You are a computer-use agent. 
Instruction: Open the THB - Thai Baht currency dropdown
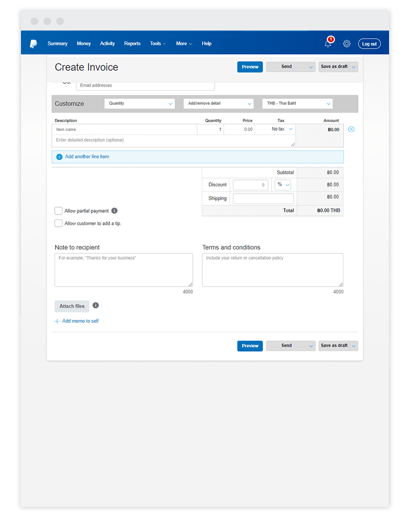coord(297,103)
